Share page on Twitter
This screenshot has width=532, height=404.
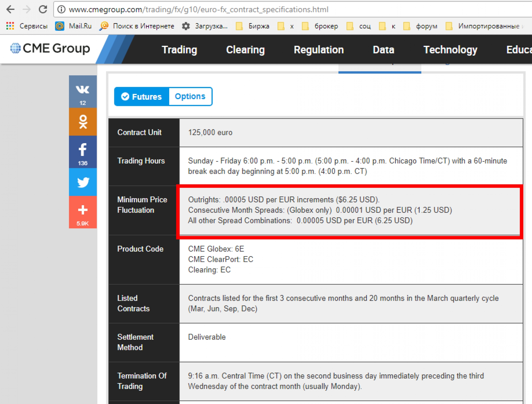click(83, 182)
